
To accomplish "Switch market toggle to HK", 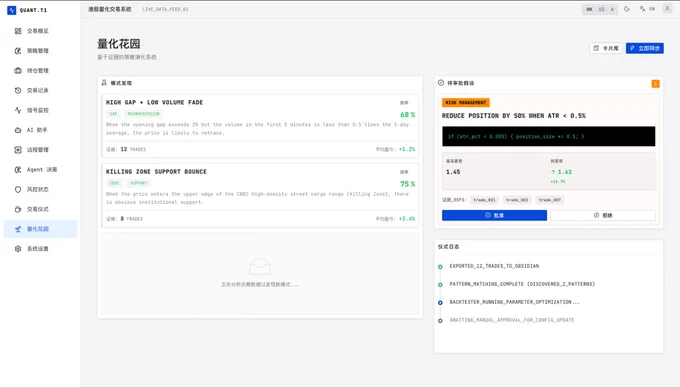I will 589,9.
